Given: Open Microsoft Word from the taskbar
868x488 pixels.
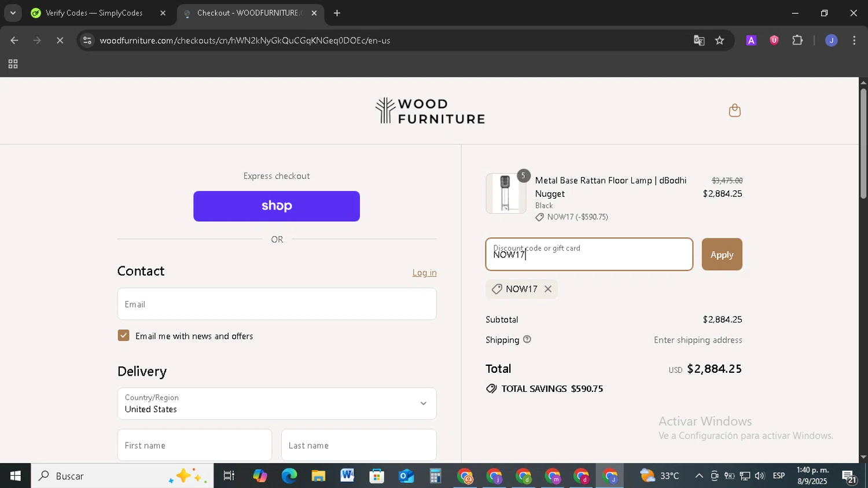Looking at the screenshot, I should tap(347, 476).
